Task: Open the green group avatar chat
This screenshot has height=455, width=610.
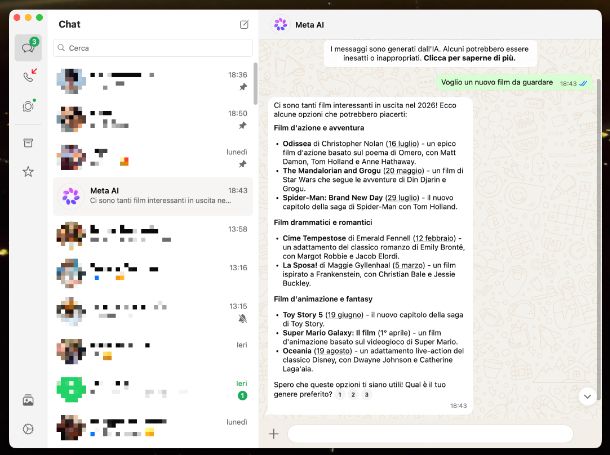Action: click(x=153, y=389)
